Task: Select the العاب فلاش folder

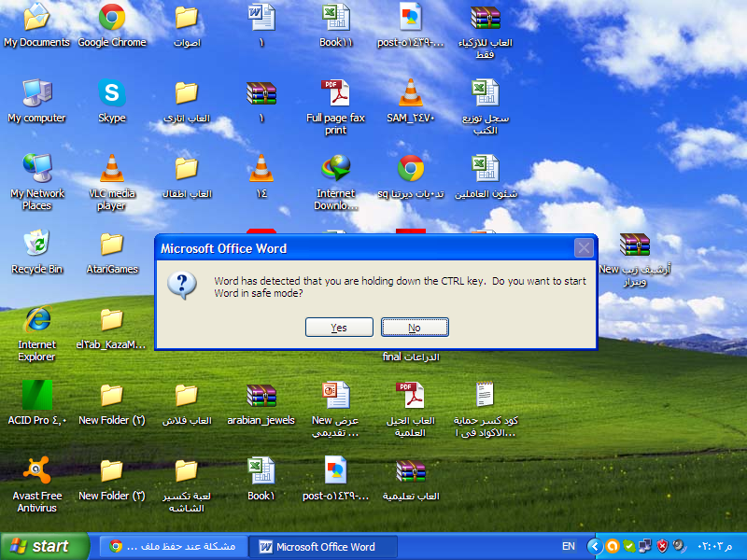Action: (187, 403)
